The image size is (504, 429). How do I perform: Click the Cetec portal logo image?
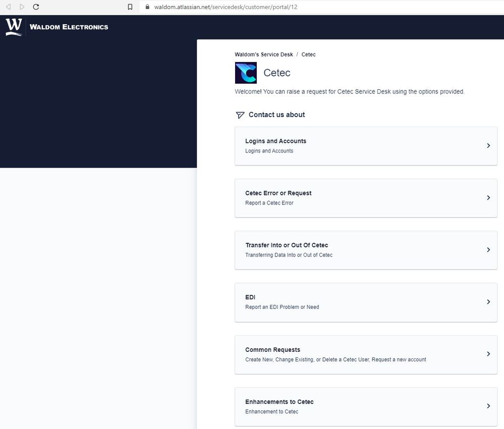click(x=245, y=72)
